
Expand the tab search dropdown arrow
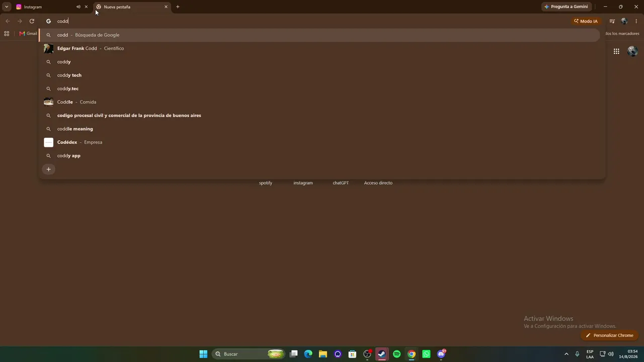point(7,7)
